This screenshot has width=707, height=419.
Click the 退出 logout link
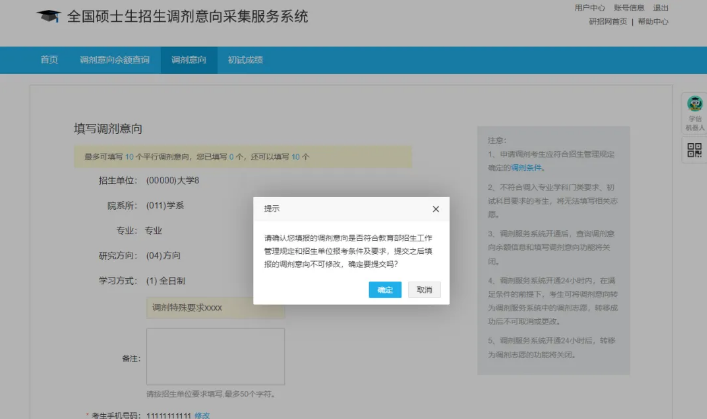point(660,8)
